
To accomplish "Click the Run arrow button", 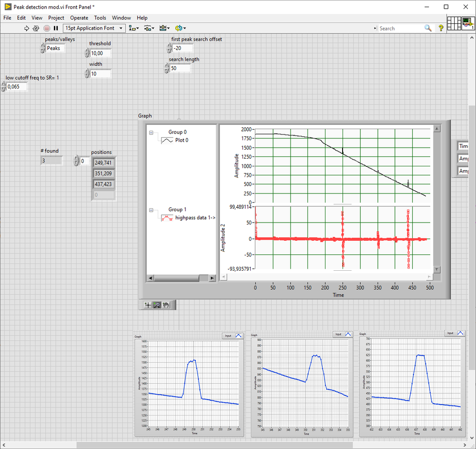I will click(26, 28).
